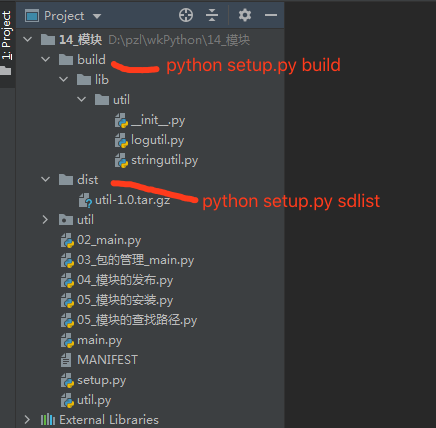Hide the Project panel with minus icon
The width and height of the screenshot is (436, 428).
coord(271,15)
